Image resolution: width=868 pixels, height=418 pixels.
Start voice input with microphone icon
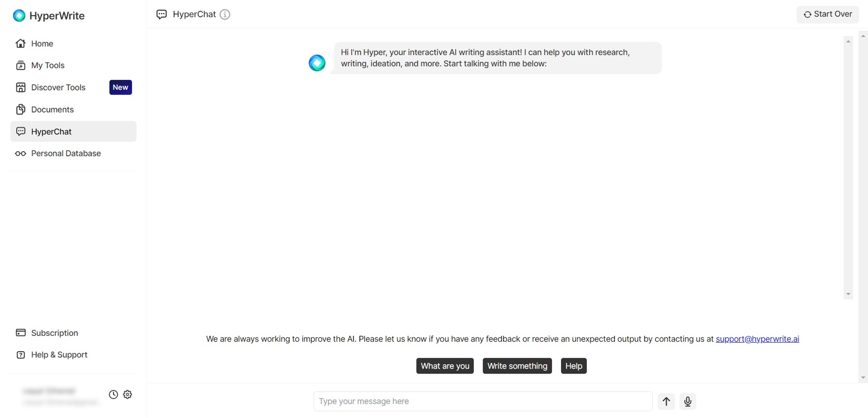pos(687,401)
